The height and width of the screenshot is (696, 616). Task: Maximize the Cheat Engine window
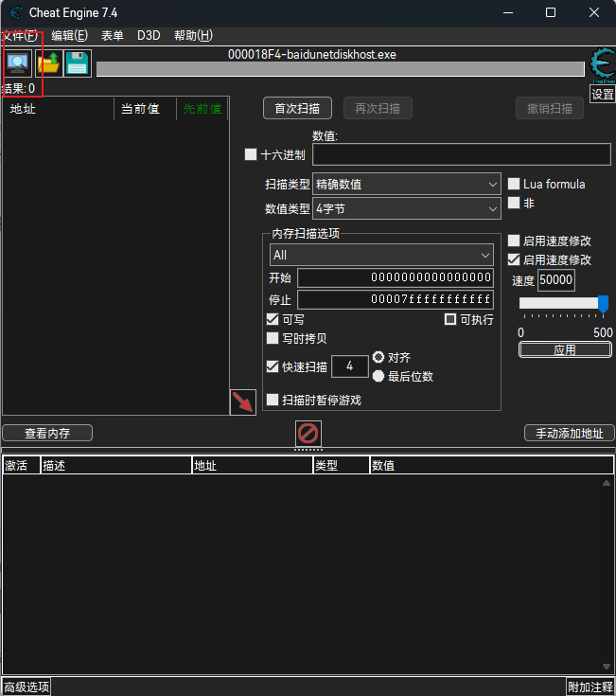551,12
